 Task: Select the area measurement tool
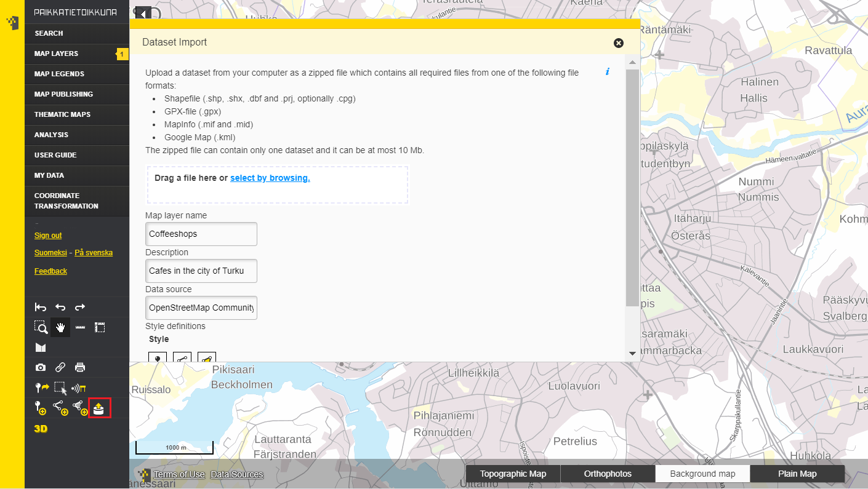(x=100, y=328)
